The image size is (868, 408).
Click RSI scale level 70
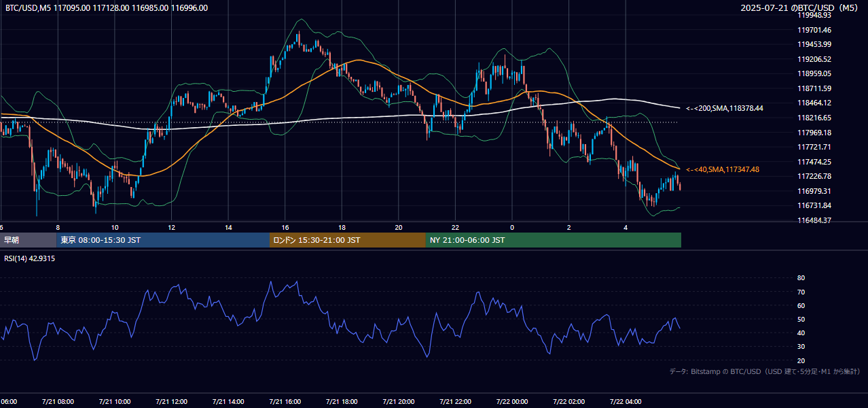[x=801, y=292]
